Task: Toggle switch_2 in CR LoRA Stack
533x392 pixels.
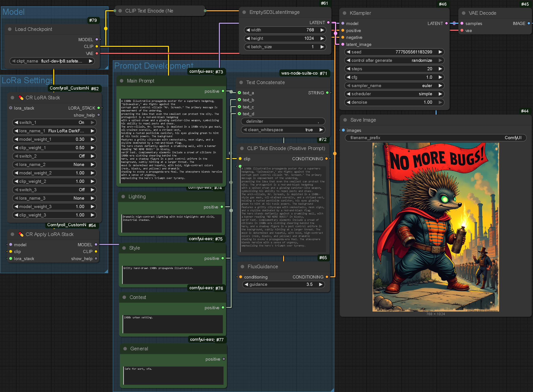Action: pyautogui.click(x=54, y=156)
